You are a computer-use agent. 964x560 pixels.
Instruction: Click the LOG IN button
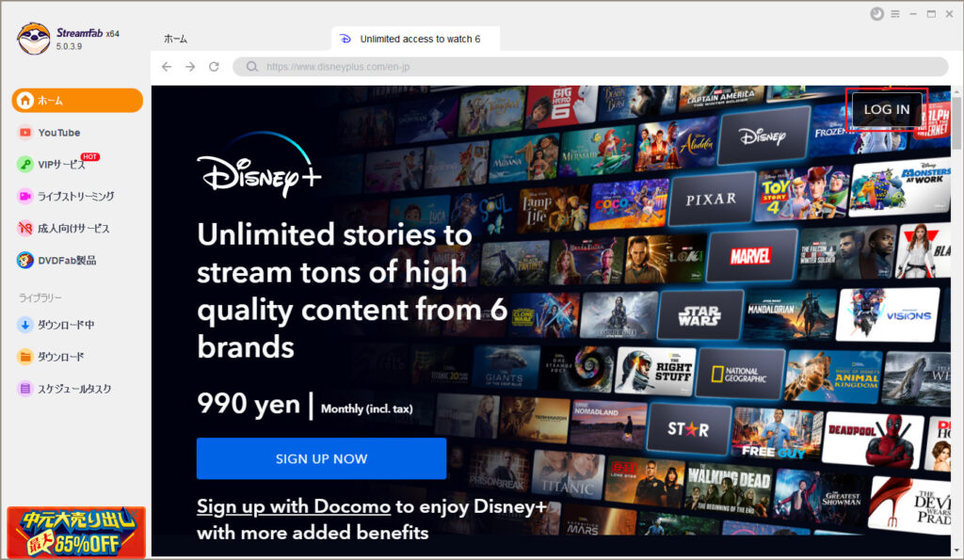pyautogui.click(x=887, y=109)
